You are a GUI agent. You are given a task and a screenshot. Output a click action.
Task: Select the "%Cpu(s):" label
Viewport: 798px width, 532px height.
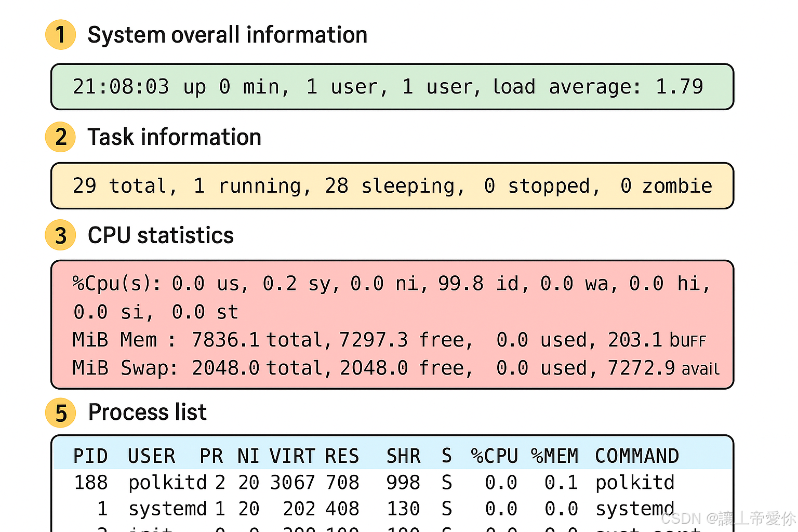117,284
